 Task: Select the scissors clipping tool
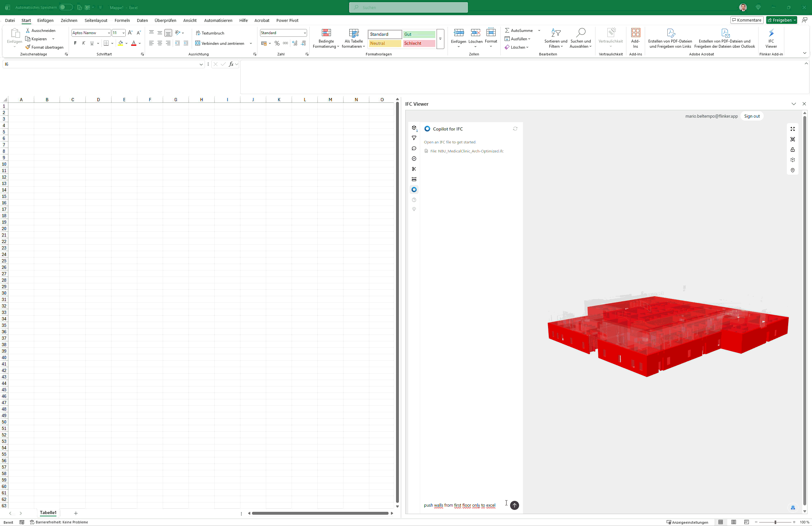414,169
